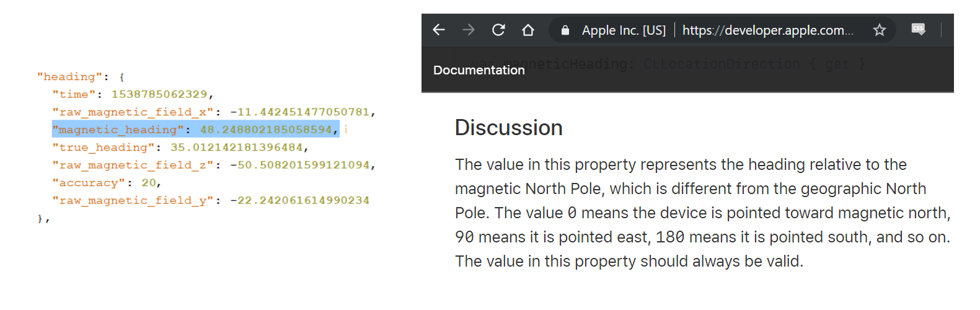Click the "heading" JSON key opening line
Screen dimensions: 980x310
81,77
